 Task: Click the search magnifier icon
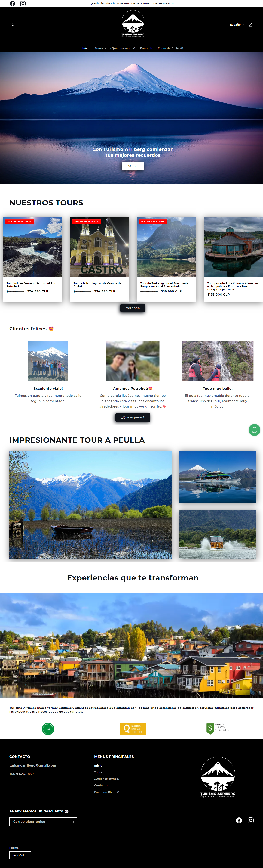(x=14, y=25)
